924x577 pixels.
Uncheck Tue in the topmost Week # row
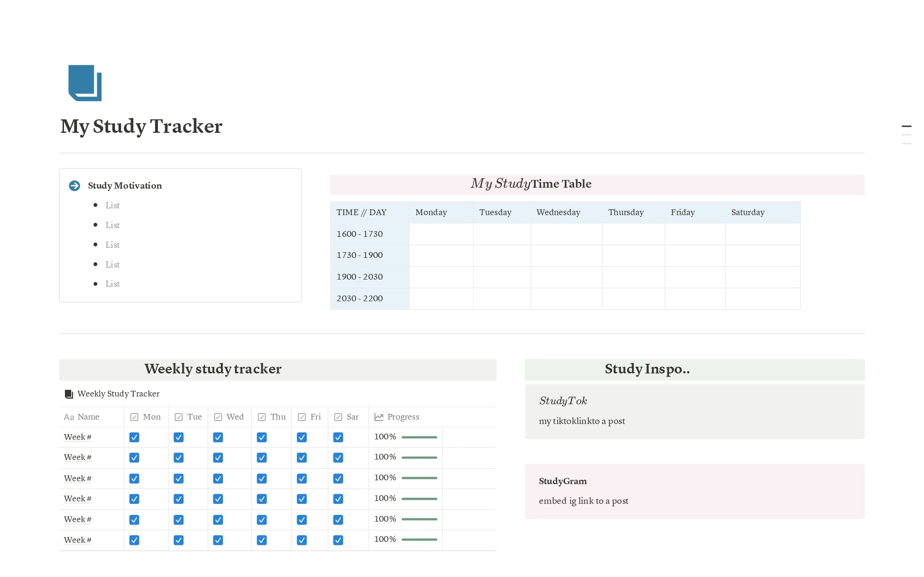click(179, 437)
